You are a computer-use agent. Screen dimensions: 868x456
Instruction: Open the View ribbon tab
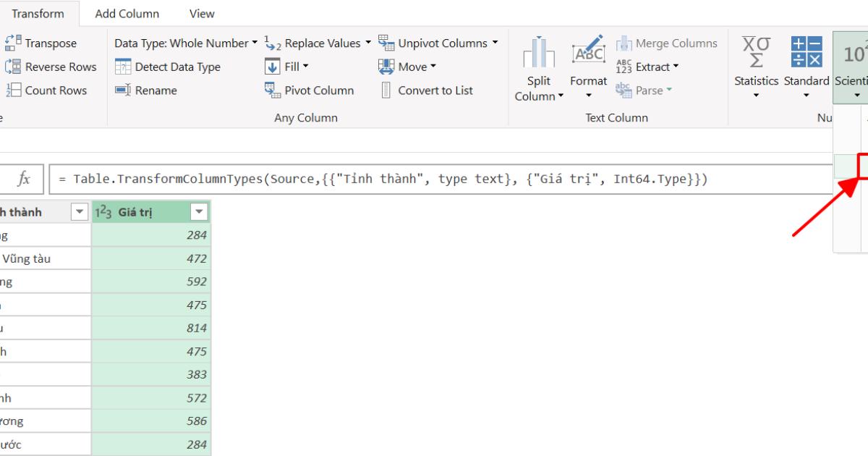(201, 13)
